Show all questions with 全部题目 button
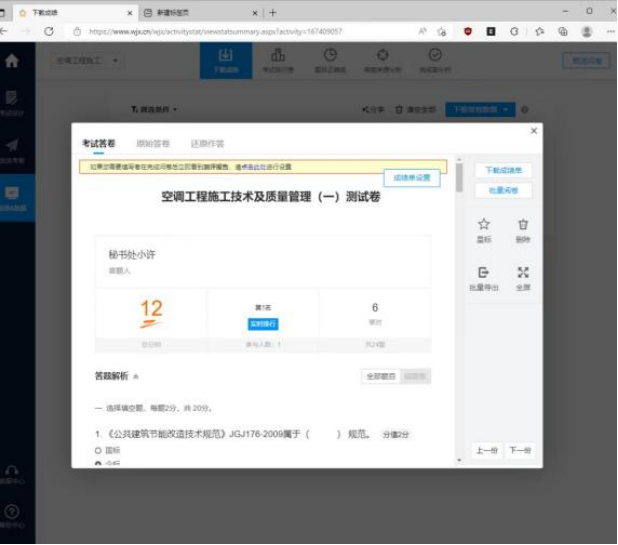The image size is (618, 545). (381, 377)
